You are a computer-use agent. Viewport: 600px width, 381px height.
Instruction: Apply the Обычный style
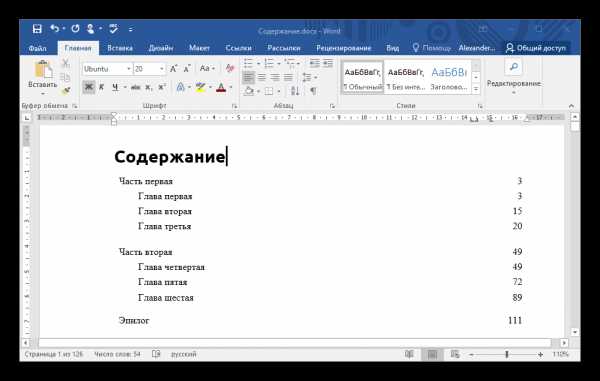click(362, 78)
